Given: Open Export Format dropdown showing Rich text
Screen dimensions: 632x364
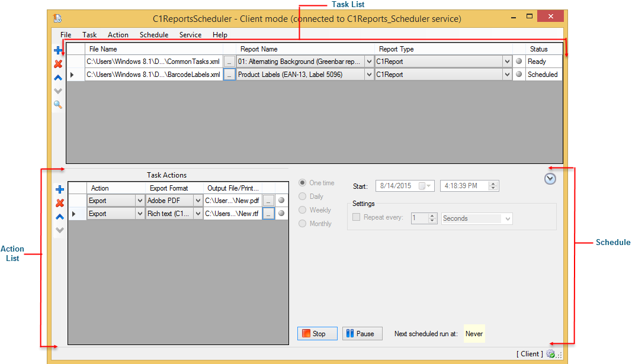Looking at the screenshot, I should tap(198, 214).
